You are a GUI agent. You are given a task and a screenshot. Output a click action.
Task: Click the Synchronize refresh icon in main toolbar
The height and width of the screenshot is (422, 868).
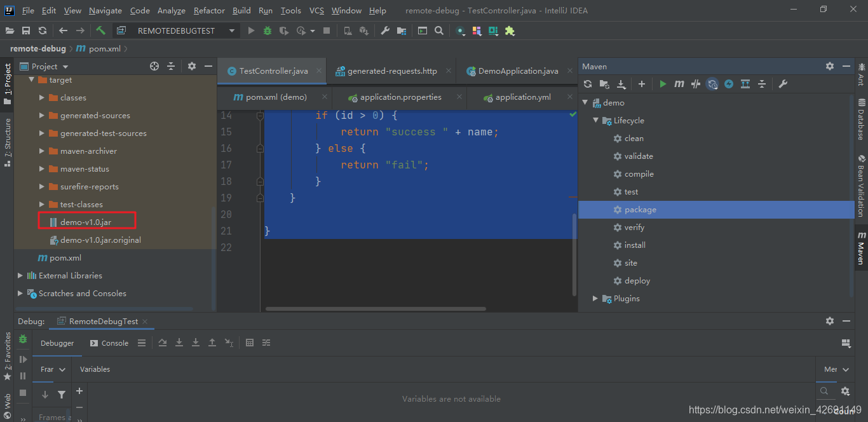point(43,31)
